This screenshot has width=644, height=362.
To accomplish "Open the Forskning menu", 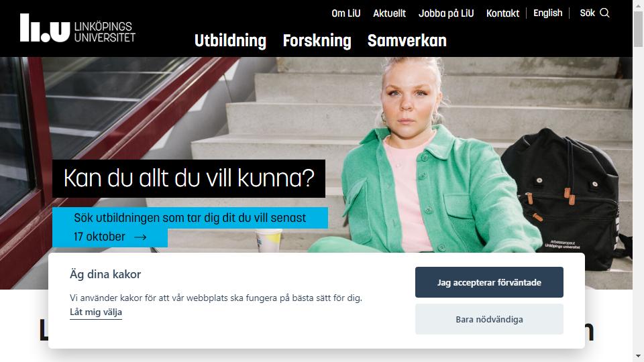I will tap(317, 41).
